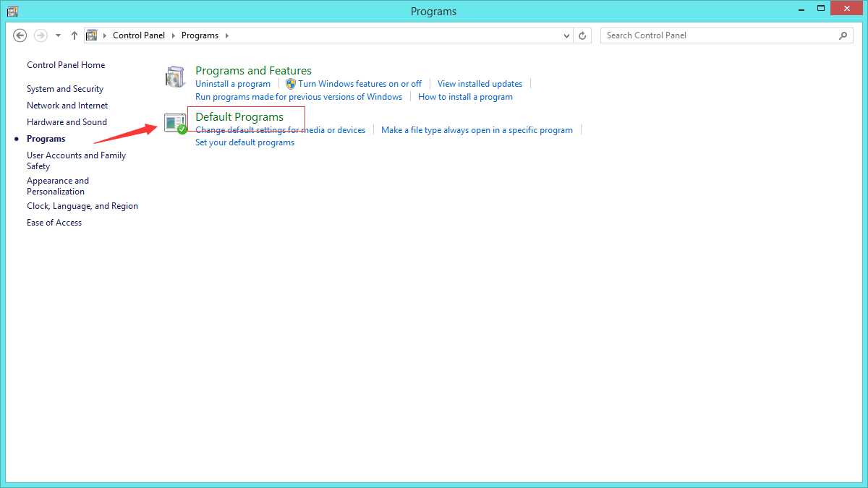Expand the chevron before Control Panel breadcrumb
Screen dimensions: 868x488
[x=105, y=35]
